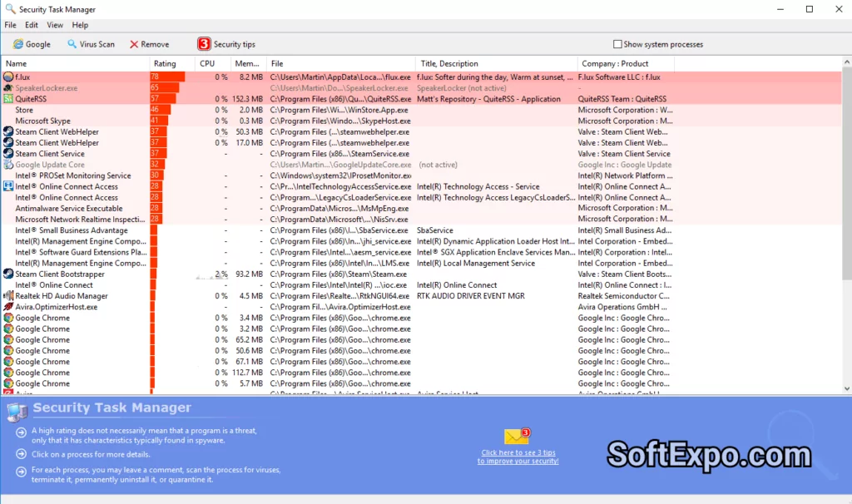
Task: Select the Microsoft Skype process icon
Action: click(8, 121)
